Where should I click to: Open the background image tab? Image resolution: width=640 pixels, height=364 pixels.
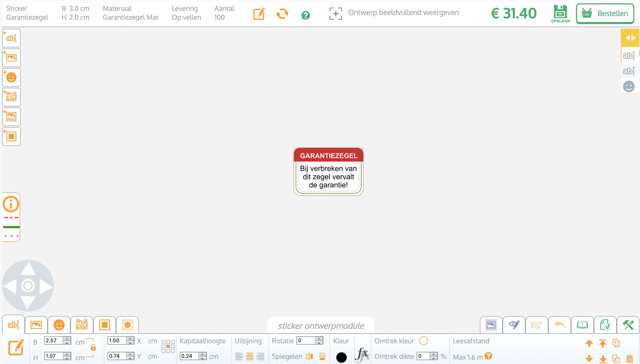[491, 325]
